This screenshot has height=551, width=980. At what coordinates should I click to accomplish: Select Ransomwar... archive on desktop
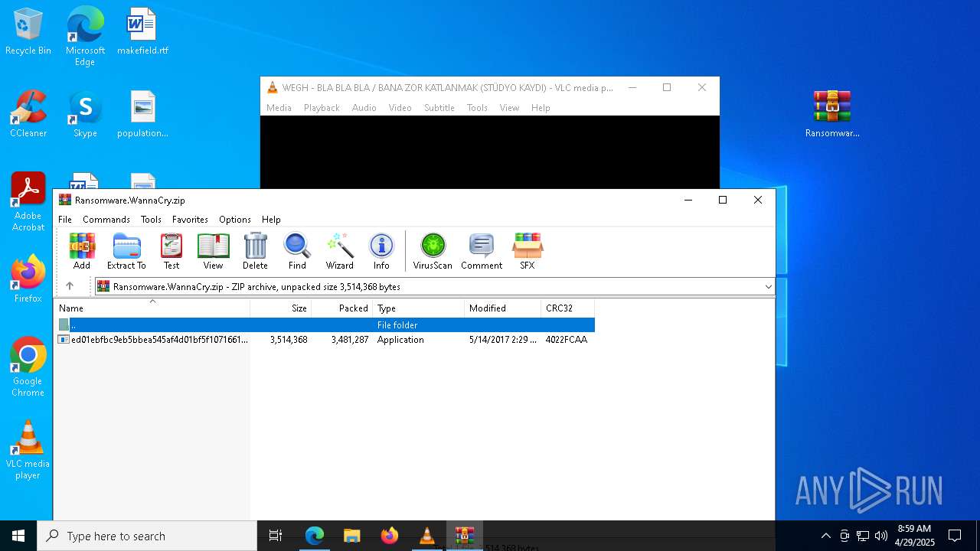tap(832, 114)
